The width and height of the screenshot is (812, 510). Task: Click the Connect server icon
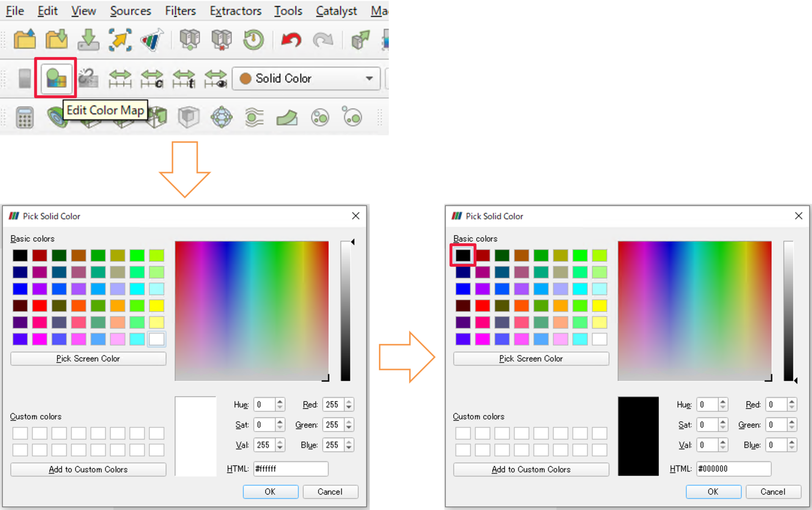point(189,40)
